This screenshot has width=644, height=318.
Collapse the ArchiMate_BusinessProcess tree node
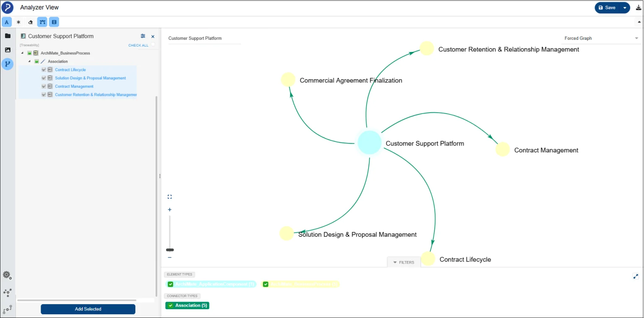click(22, 53)
